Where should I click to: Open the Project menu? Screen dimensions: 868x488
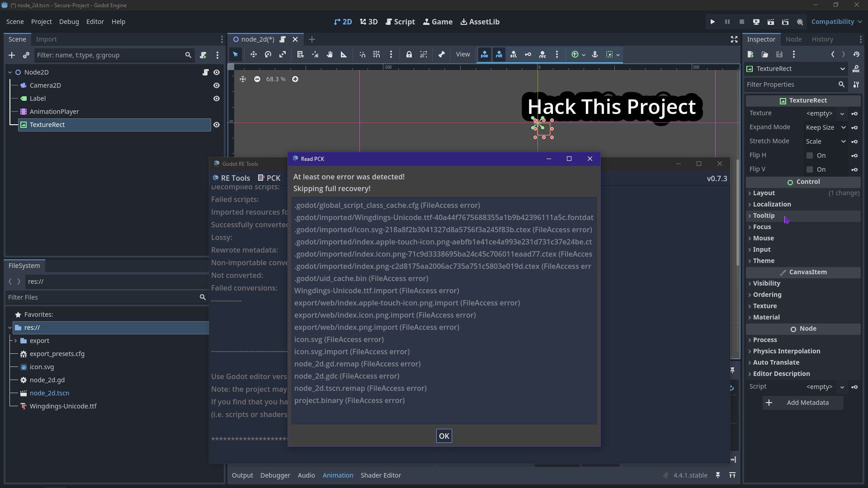tap(41, 22)
